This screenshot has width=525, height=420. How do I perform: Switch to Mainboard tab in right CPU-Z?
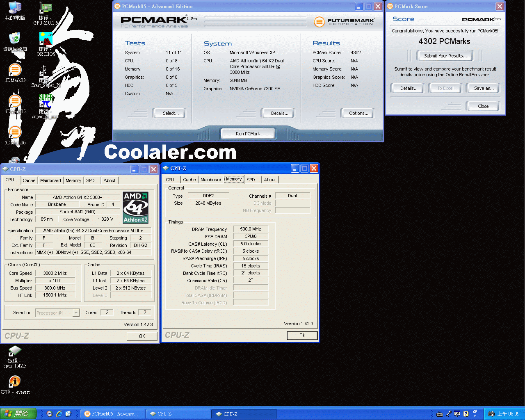211,180
